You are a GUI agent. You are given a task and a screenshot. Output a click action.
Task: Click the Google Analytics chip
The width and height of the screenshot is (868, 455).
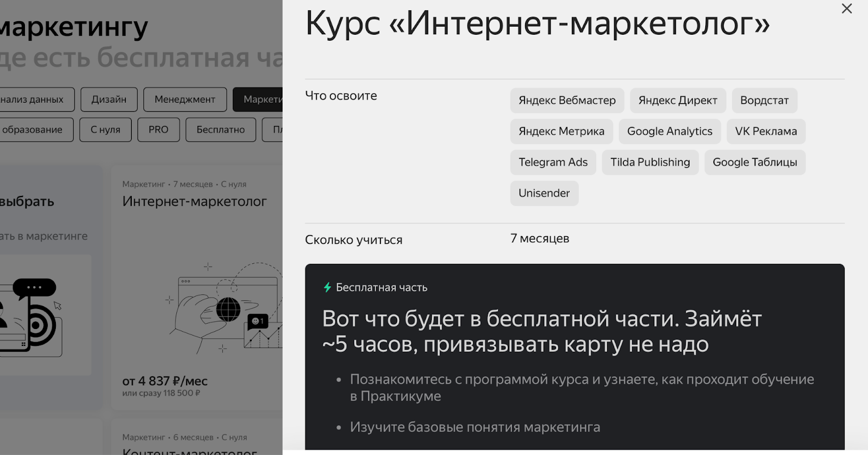click(x=669, y=131)
